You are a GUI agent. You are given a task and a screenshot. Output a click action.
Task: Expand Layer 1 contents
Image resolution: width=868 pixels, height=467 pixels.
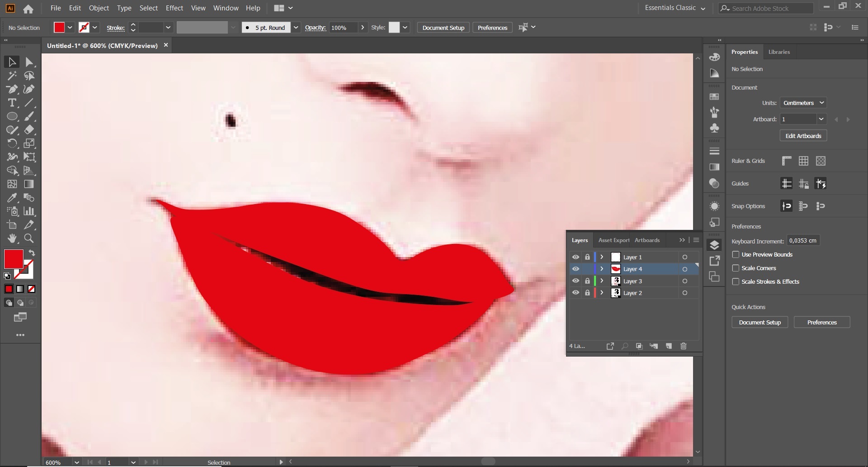coord(602,257)
